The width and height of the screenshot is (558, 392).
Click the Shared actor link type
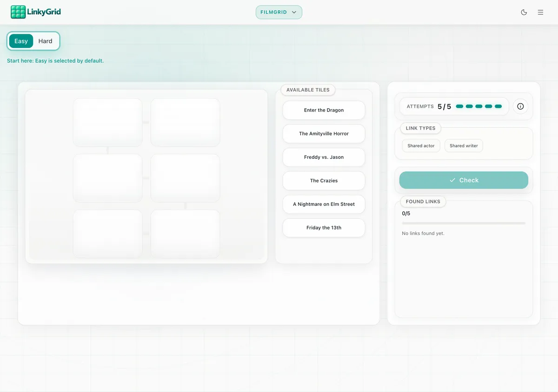pos(421,146)
